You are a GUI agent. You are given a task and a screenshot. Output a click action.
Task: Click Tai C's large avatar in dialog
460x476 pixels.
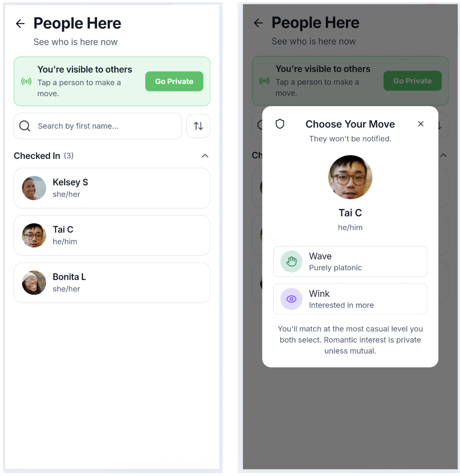tap(350, 177)
